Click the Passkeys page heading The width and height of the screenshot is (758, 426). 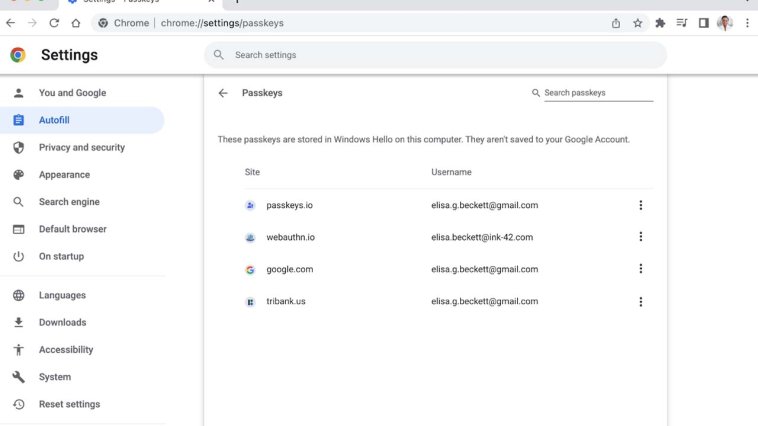(x=262, y=93)
